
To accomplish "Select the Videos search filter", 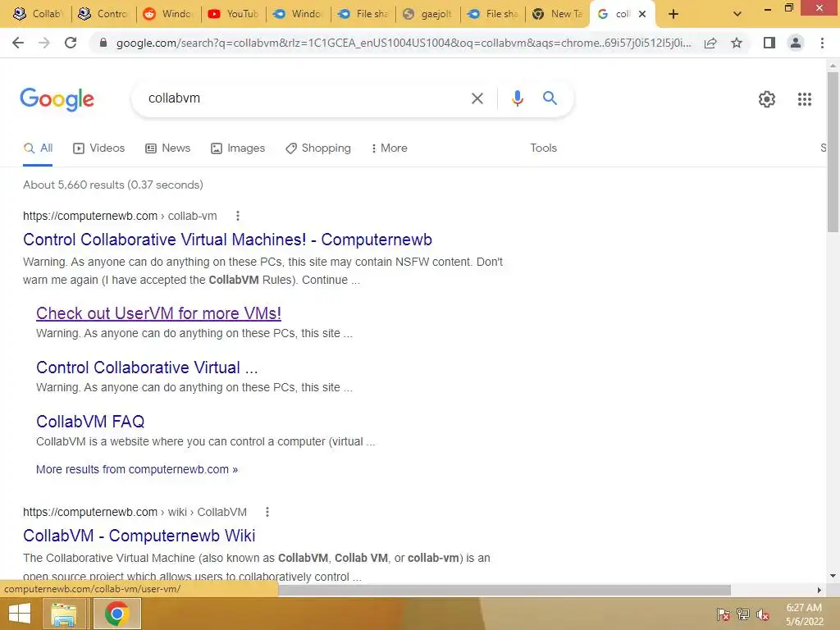I will coord(99,148).
